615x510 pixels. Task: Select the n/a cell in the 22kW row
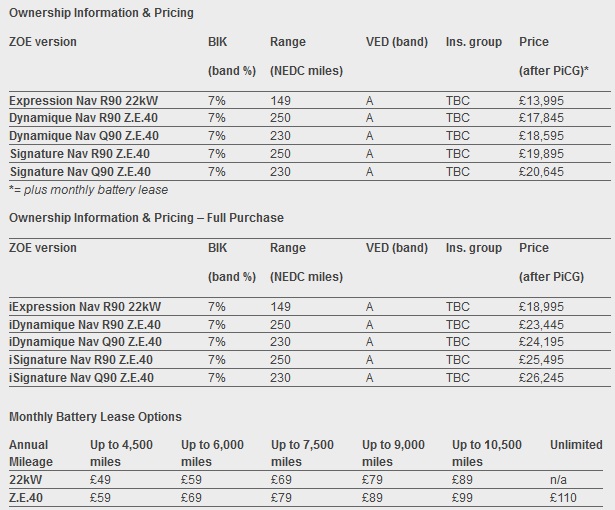[x=558, y=478]
